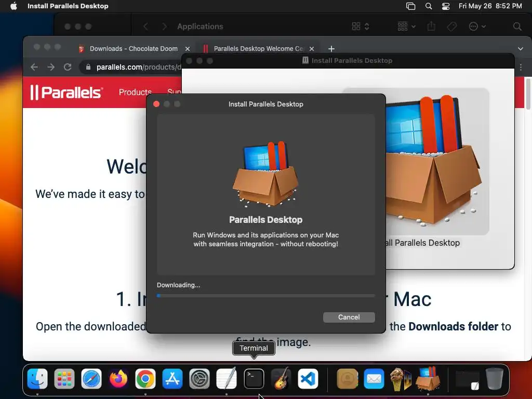Open Google Chrome in the Dock

[x=145, y=379]
